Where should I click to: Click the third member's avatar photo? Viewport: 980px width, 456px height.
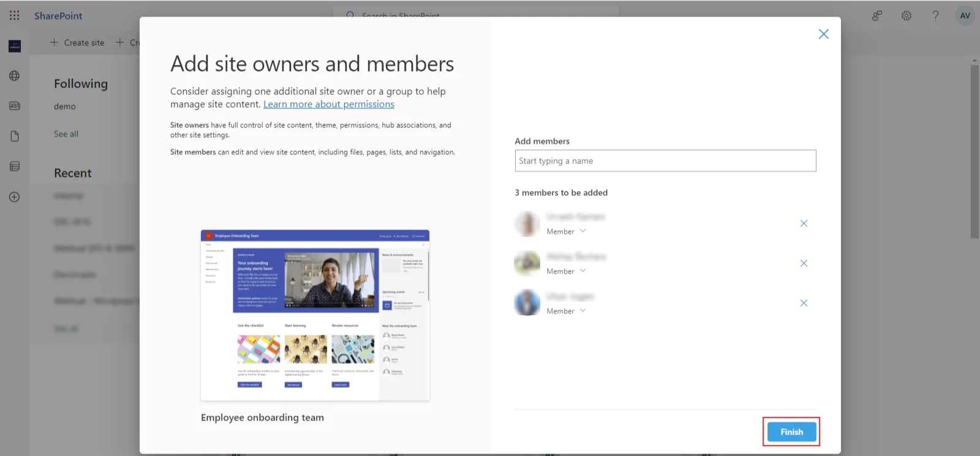[x=527, y=303]
